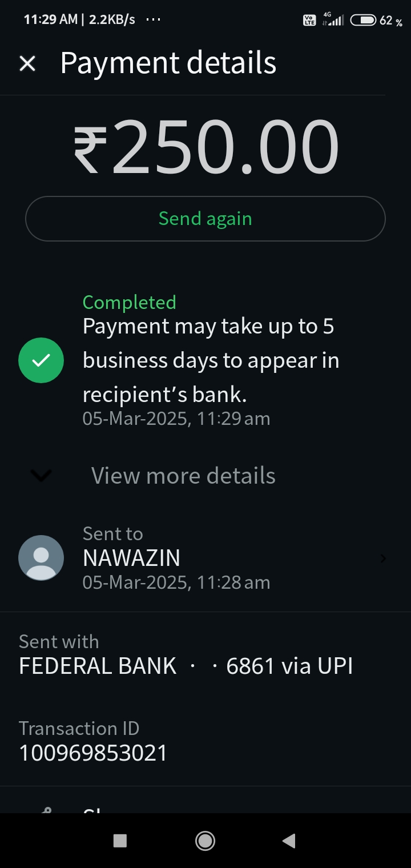This screenshot has width=411, height=868.
Task: Open the View more details text
Action: [x=183, y=476]
